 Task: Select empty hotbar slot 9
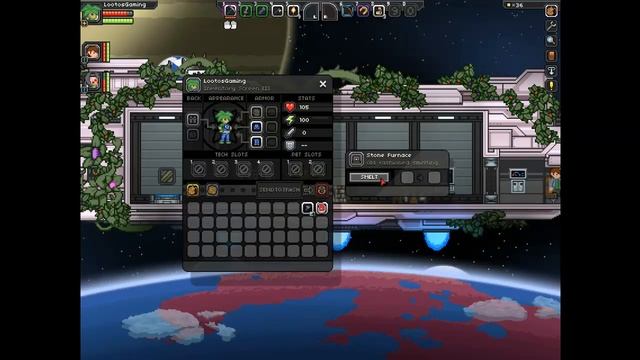[x=394, y=10]
